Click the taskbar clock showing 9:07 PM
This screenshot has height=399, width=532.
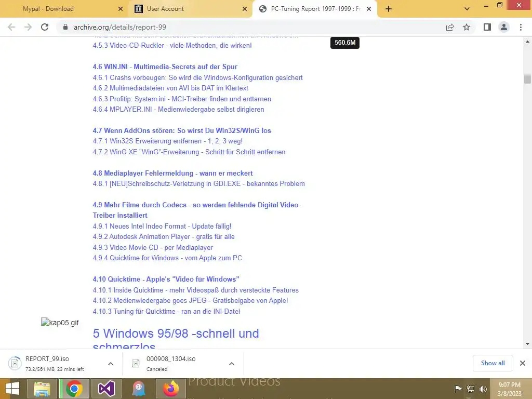click(x=509, y=389)
